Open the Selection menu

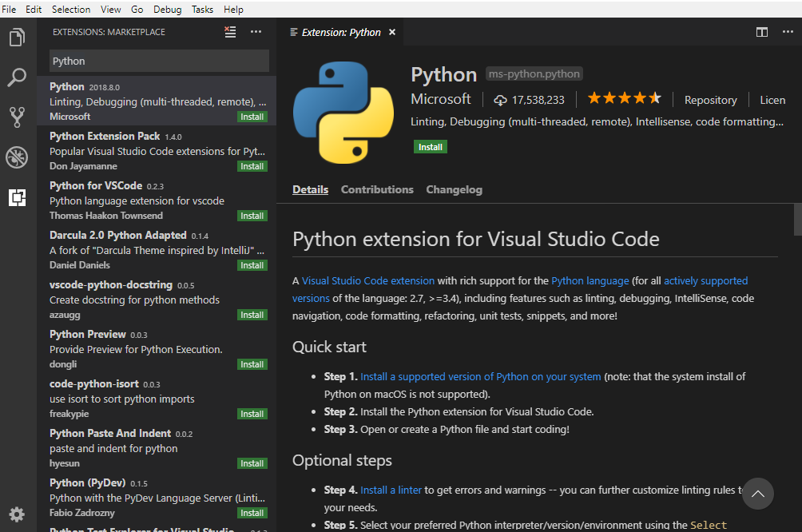pyautogui.click(x=71, y=9)
